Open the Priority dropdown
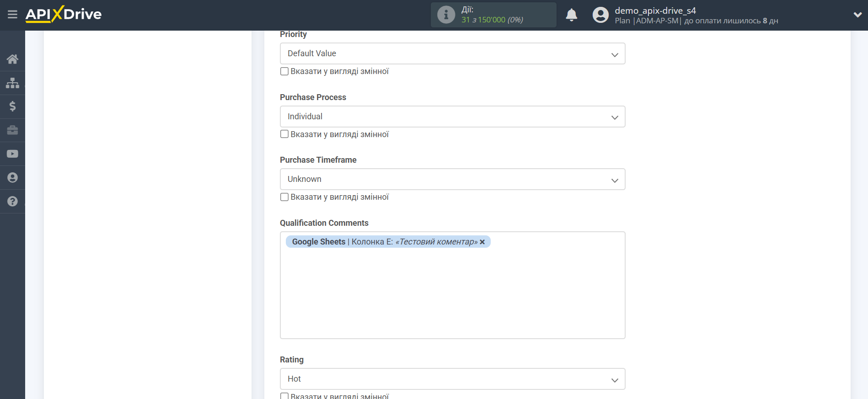 tap(452, 53)
